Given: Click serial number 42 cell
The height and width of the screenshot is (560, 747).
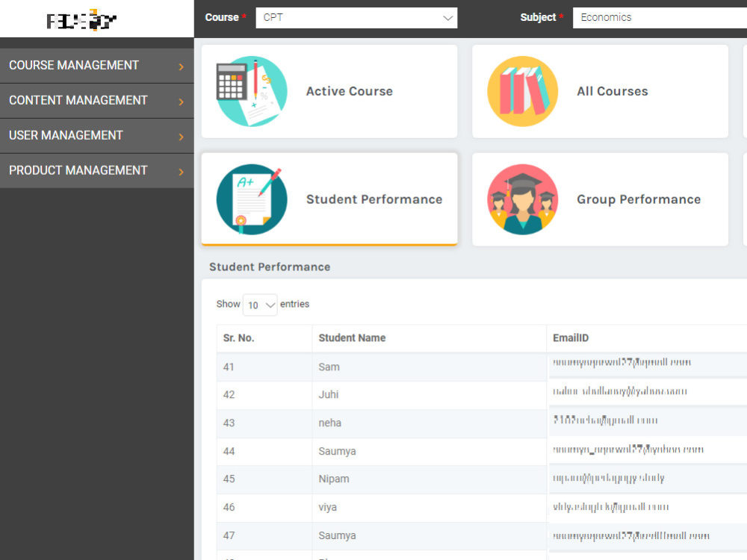Looking at the screenshot, I should pos(264,395).
